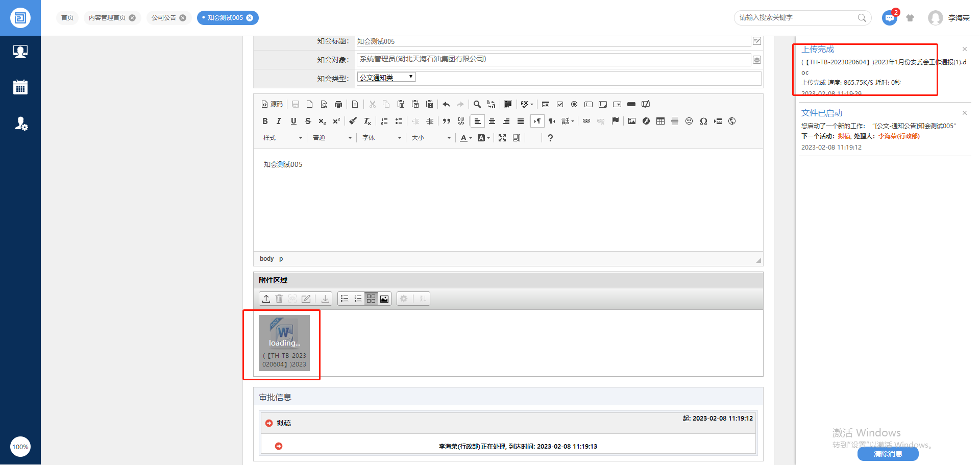Insert a text field from toolbar

(589, 104)
